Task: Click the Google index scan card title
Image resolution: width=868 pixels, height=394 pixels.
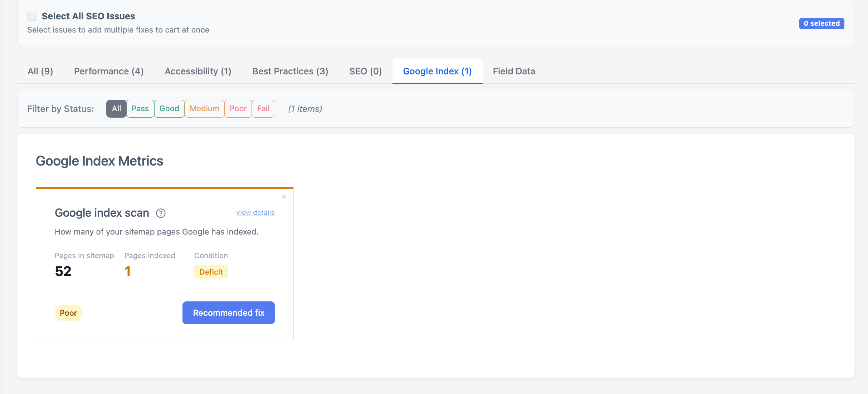Action: (102, 213)
